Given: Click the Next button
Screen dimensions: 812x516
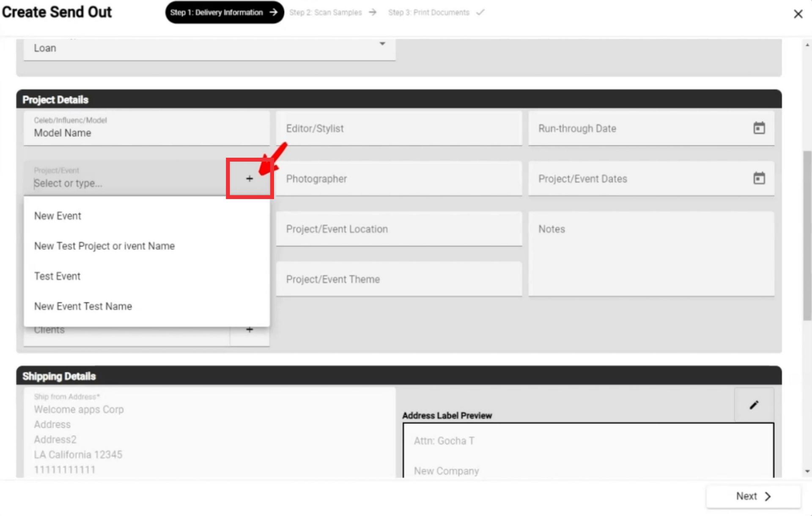Looking at the screenshot, I should (x=754, y=496).
